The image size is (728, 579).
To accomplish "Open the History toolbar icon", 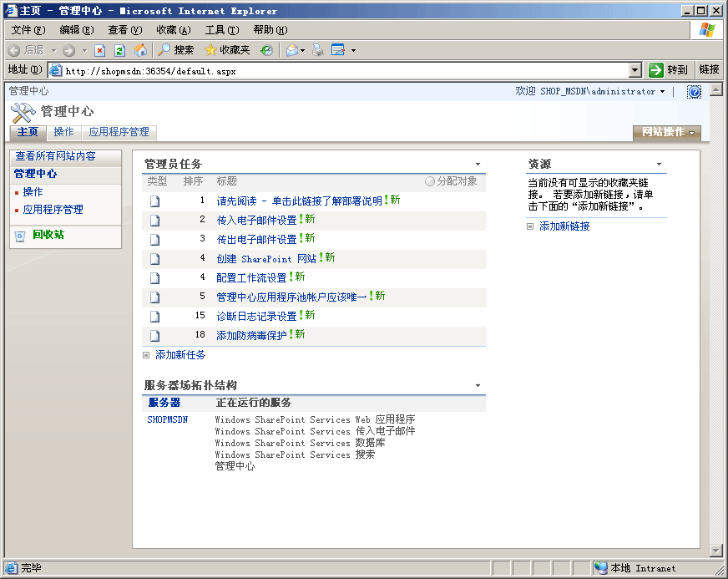I will [x=266, y=50].
